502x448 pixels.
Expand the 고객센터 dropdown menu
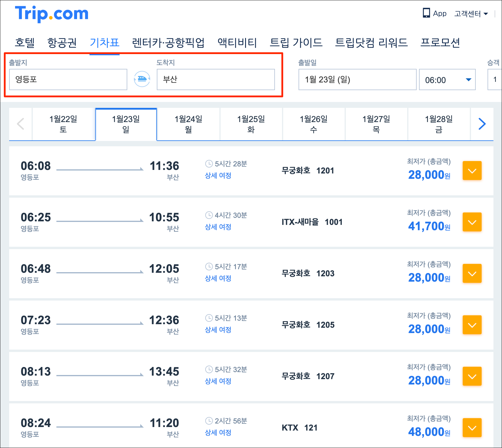471,14
